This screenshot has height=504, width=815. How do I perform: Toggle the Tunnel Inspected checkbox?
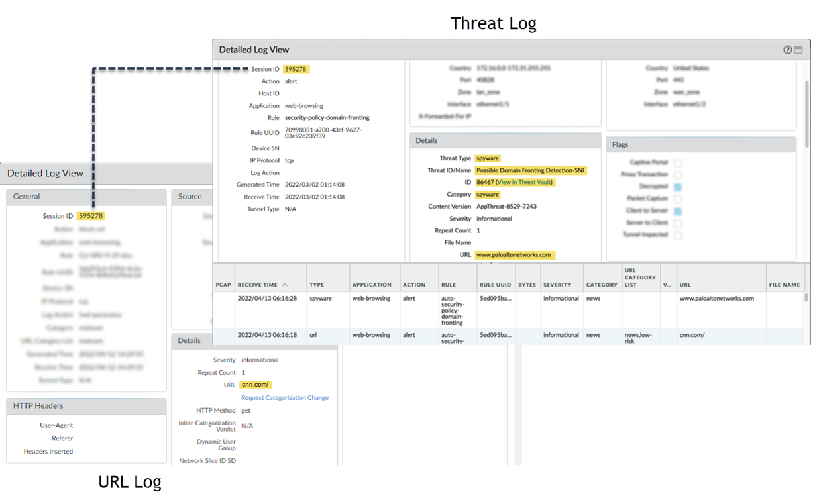pos(677,235)
